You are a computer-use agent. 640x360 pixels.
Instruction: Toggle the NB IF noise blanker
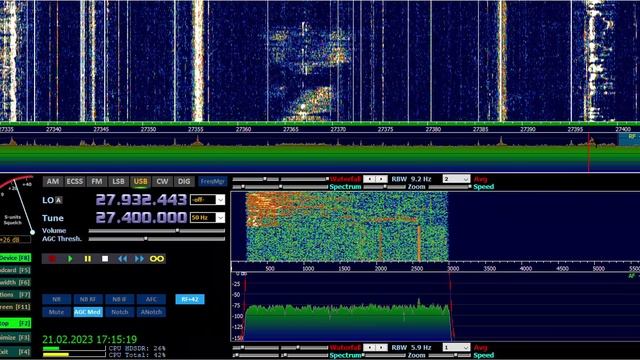tap(119, 299)
